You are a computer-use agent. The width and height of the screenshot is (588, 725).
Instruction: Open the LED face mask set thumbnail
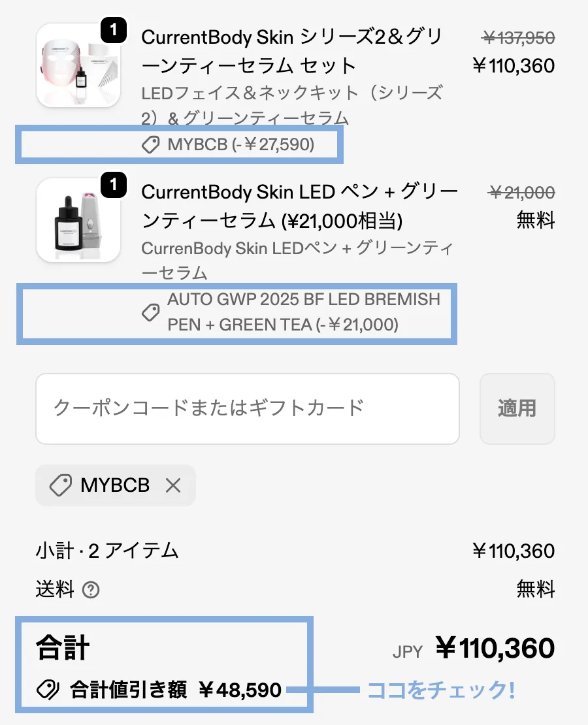(78, 65)
